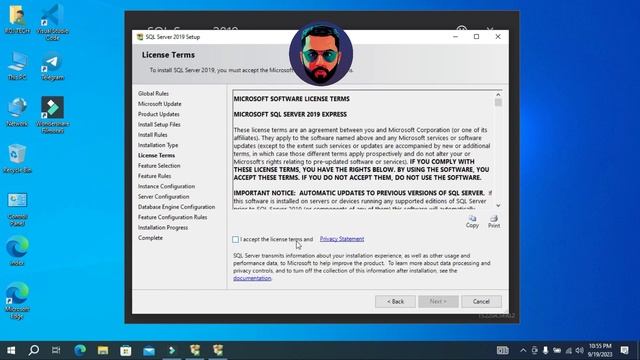The height and width of the screenshot is (360, 640).
Task: Select 'Installation Progress' step
Action: 163,228
